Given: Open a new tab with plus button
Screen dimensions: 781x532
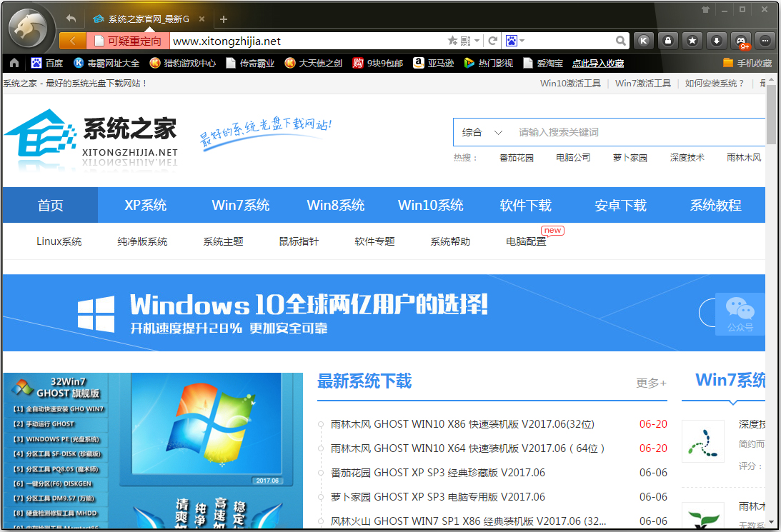Looking at the screenshot, I should point(224,19).
